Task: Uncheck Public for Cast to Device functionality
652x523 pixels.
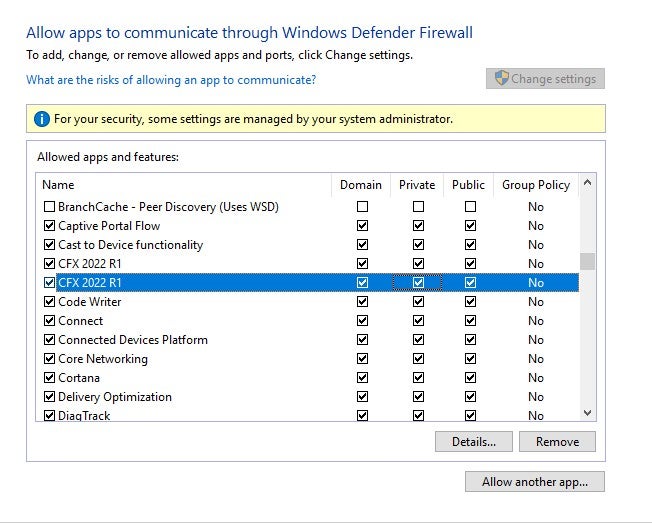Action: [470, 244]
